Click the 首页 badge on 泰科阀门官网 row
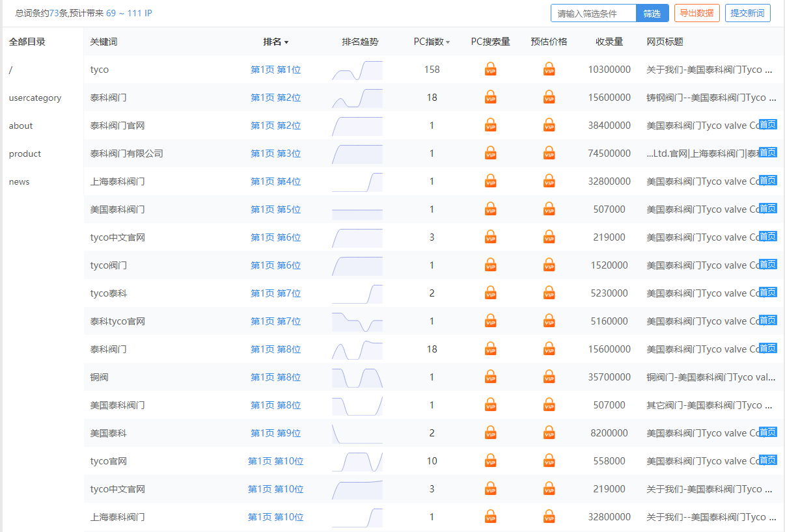 (767, 124)
